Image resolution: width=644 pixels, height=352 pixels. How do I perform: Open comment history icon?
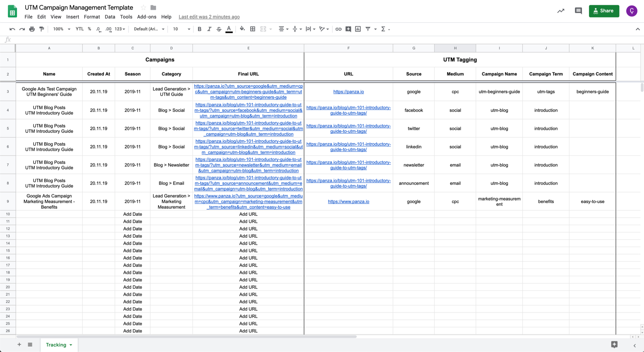pyautogui.click(x=578, y=11)
